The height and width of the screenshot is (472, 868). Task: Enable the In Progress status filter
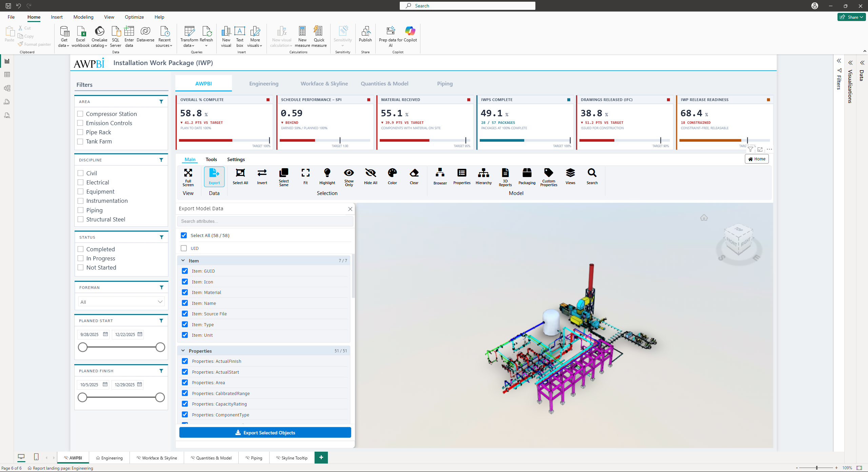click(81, 258)
